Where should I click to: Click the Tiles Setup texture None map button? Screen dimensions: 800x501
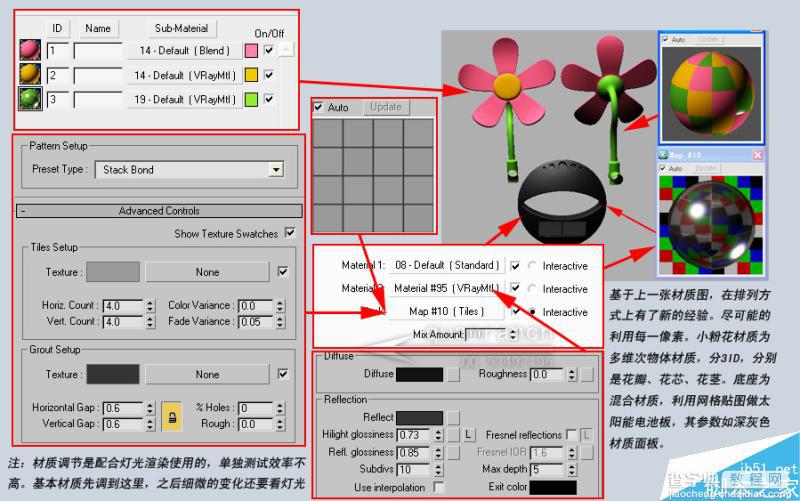point(207,272)
